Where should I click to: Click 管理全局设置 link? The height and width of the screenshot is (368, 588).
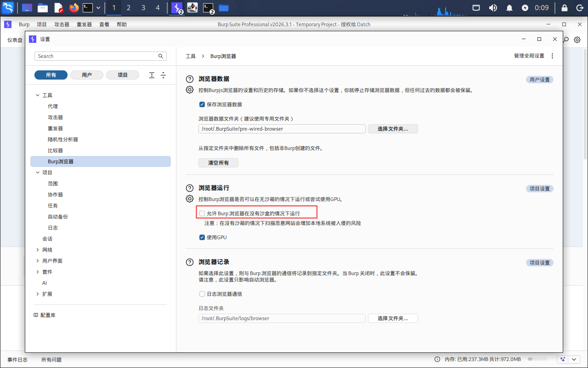[529, 56]
